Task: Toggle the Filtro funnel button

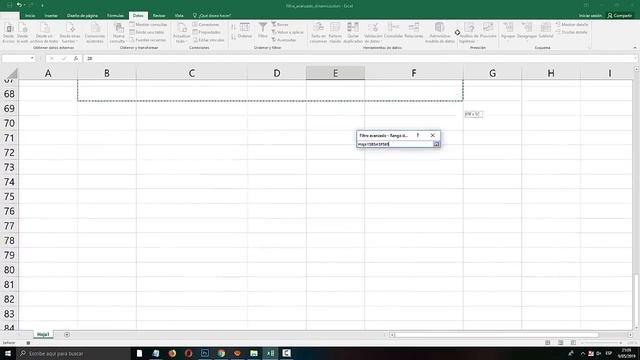Action: coord(263,31)
